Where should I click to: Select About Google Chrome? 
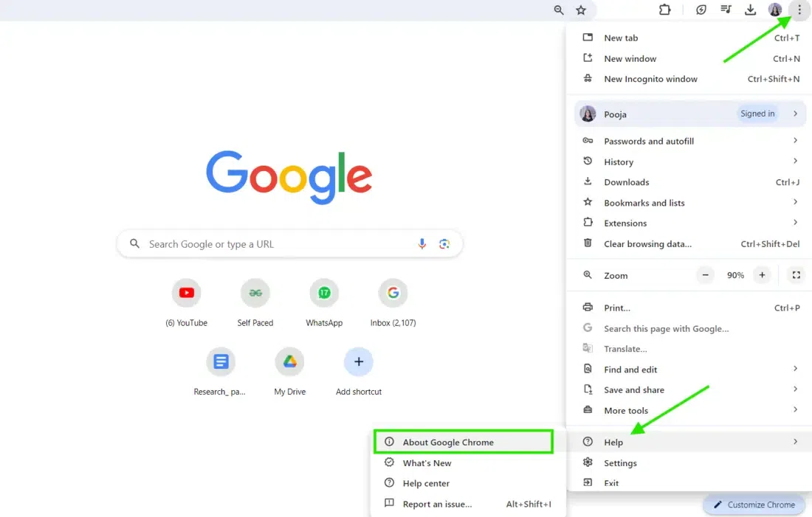(464, 442)
